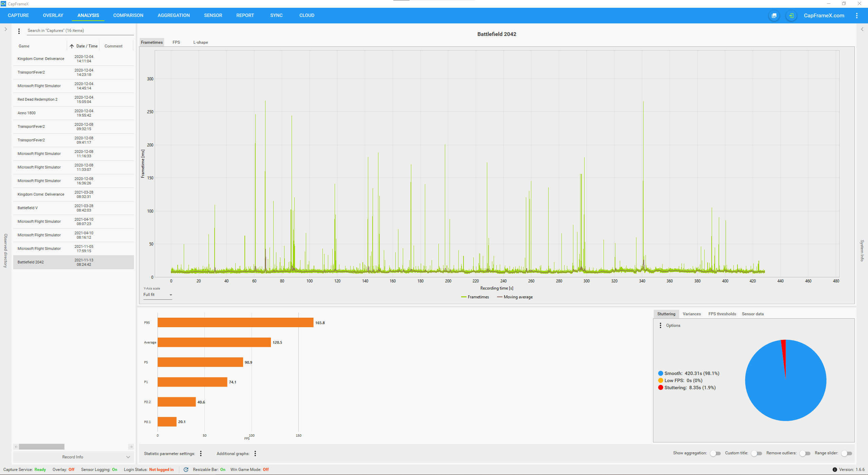Turn on the Remove outliers switch

pos(805,453)
